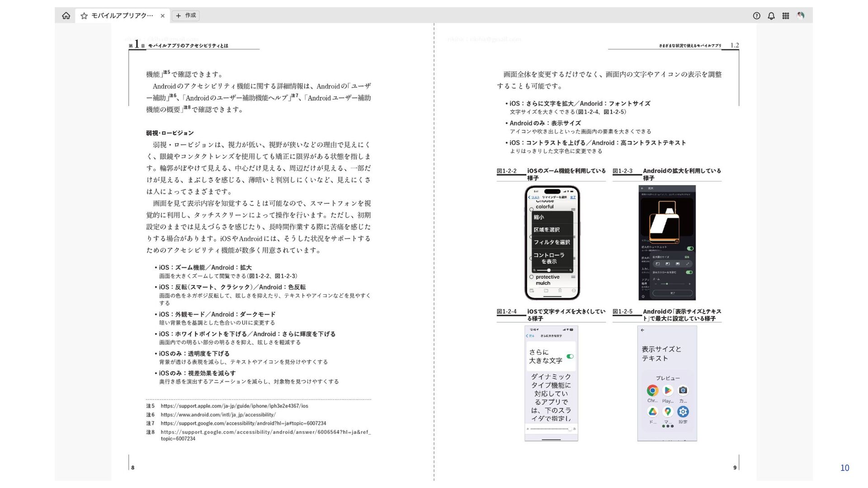Choose 区域を選択 in the zoom menu
This screenshot has width=868, height=488.
pyautogui.click(x=547, y=230)
